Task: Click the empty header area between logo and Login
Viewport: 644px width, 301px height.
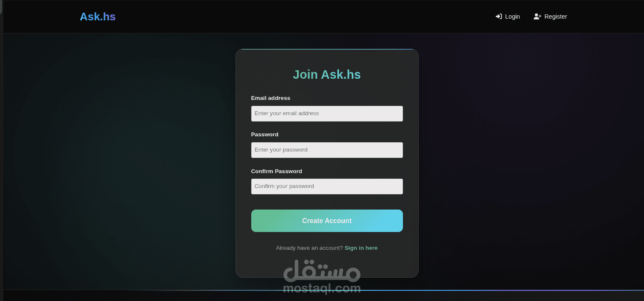Action: point(305,17)
